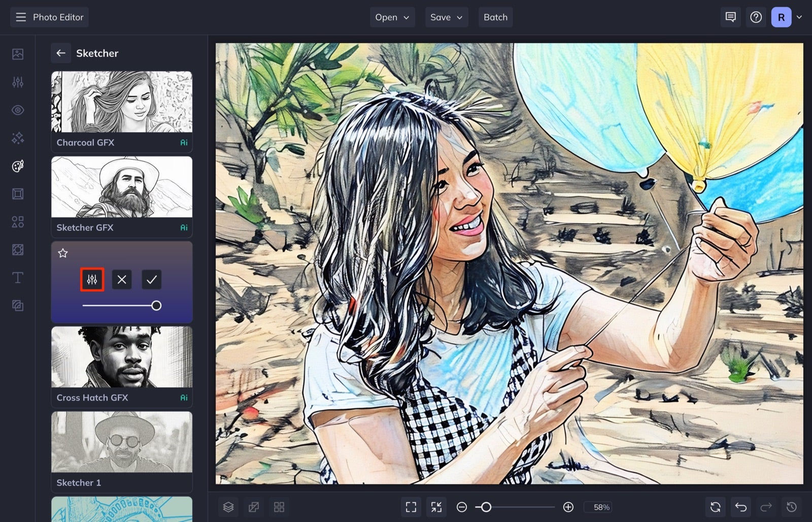This screenshot has height=522, width=812.
Task: Click the Batch button in the top bar
Action: [x=495, y=17]
